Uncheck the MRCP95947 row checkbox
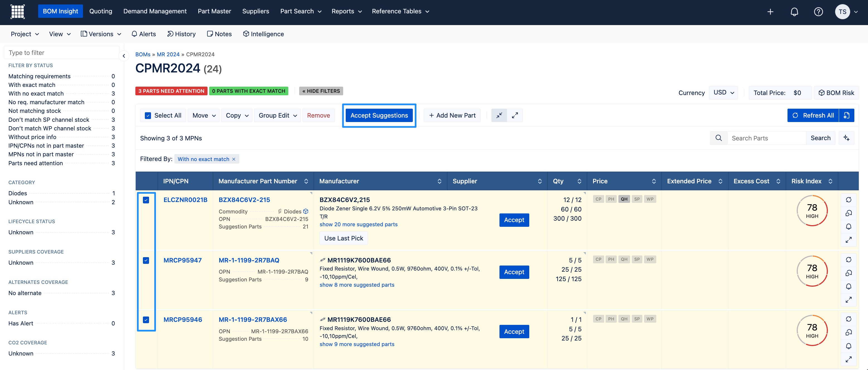This screenshot has height=370, width=868. [x=146, y=261]
